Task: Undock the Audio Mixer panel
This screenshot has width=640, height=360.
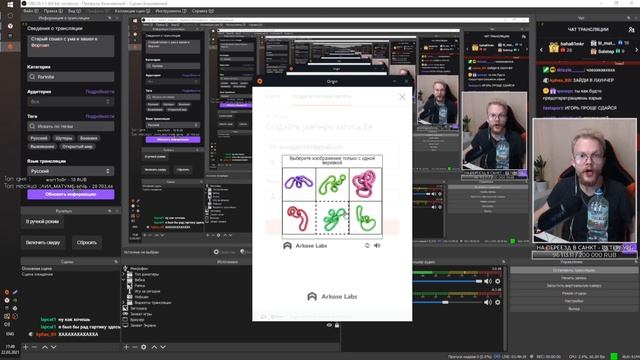Action: click(x=504, y=262)
